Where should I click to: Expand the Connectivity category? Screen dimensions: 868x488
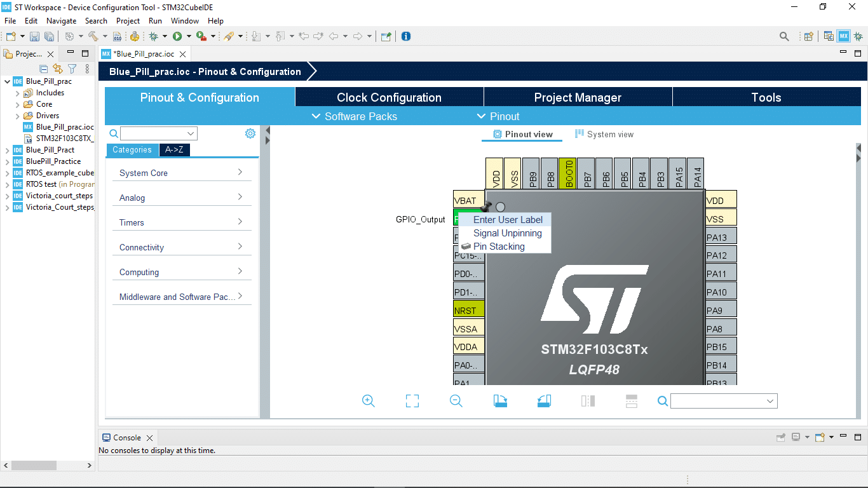(x=182, y=247)
